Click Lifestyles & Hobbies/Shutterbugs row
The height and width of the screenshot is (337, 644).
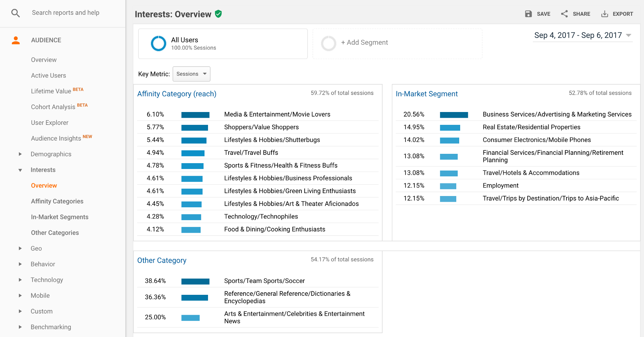coord(258,140)
